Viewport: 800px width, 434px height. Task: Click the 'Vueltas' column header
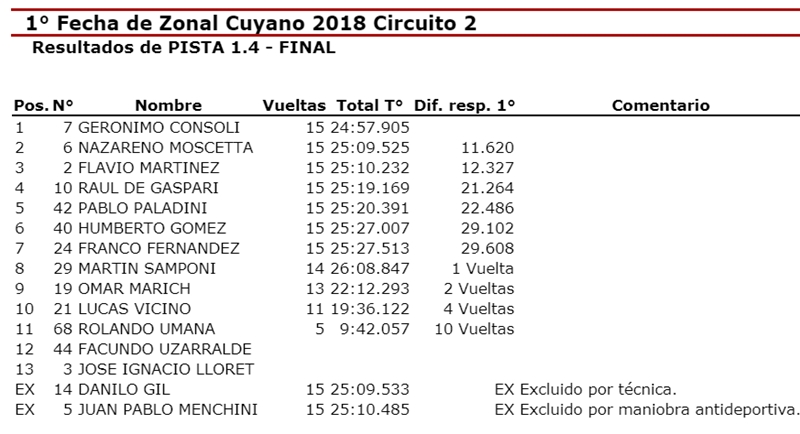294,106
